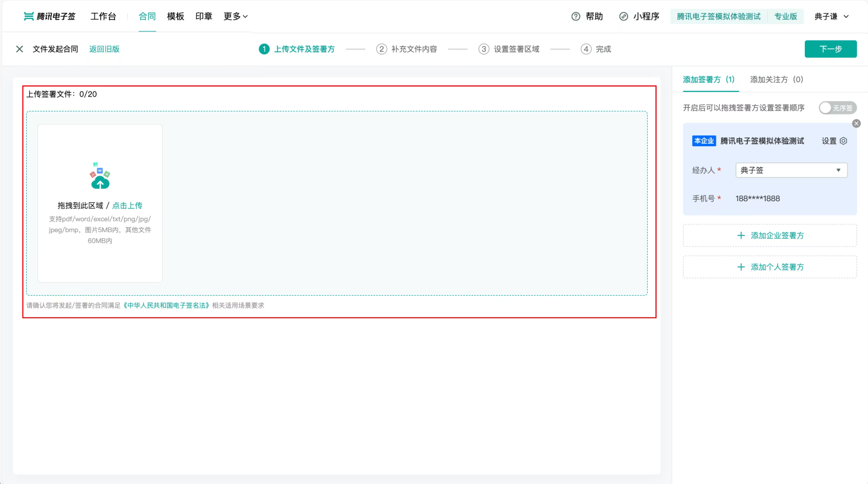Select step 2 补充文件内容 marker
This screenshot has height=484, width=868.
(381, 49)
